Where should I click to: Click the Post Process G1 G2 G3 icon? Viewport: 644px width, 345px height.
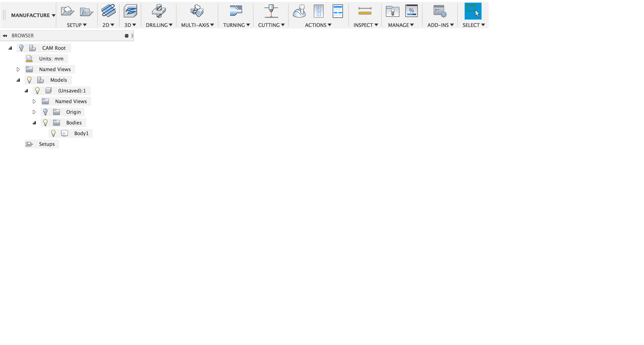318,11
